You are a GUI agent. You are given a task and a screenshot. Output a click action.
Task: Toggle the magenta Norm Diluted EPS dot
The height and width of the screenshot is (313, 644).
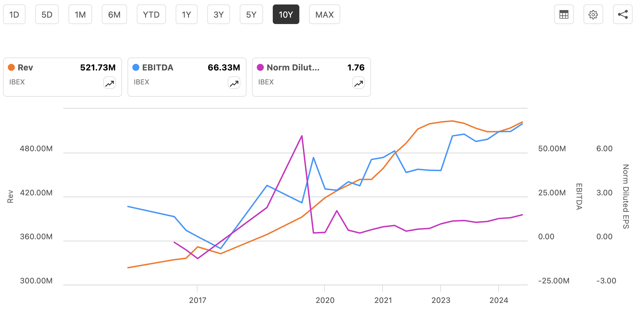[x=260, y=67]
